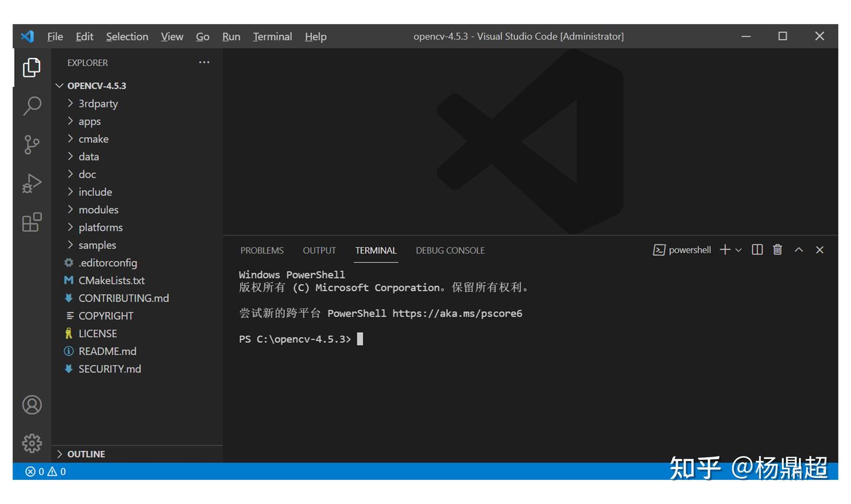Open the terminal launch profile dropdown
Image resolution: width=851 pixels, height=504 pixels.
point(737,249)
